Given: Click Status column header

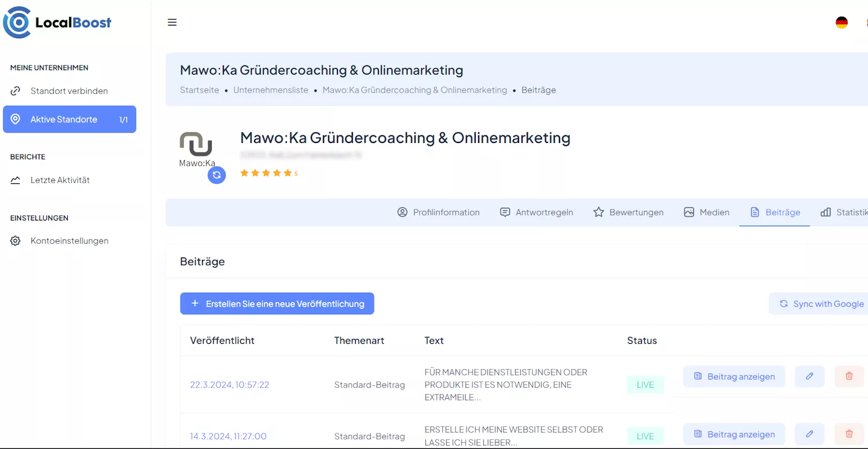Looking at the screenshot, I should coord(642,340).
